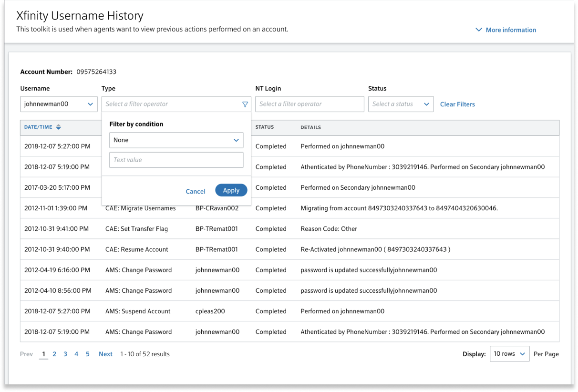
Task: Go to page 3 of results
Action: 65,354
